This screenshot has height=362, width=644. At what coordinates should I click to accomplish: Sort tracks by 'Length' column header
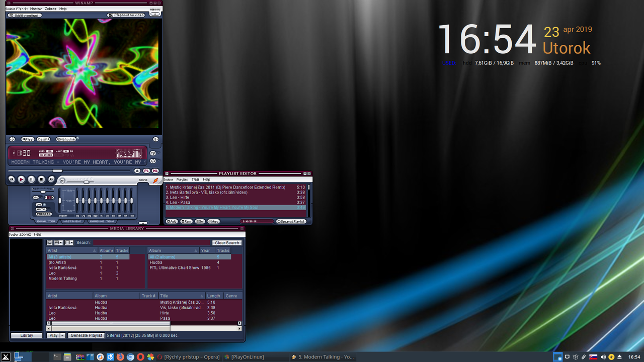214,296
